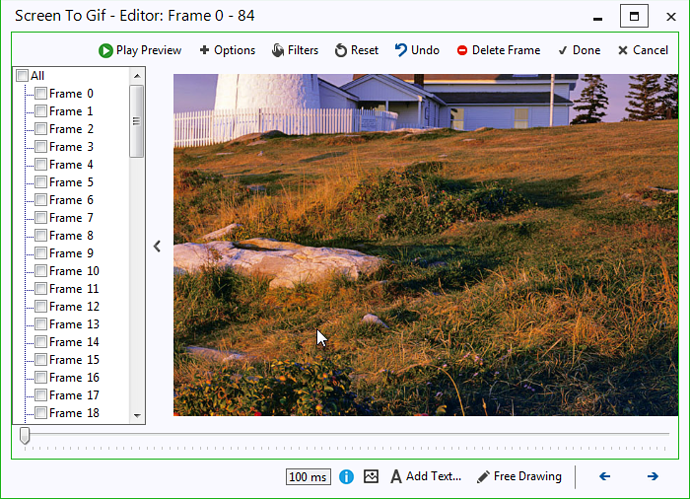
Task: Select Frame 13 in the list
Action: click(74, 324)
